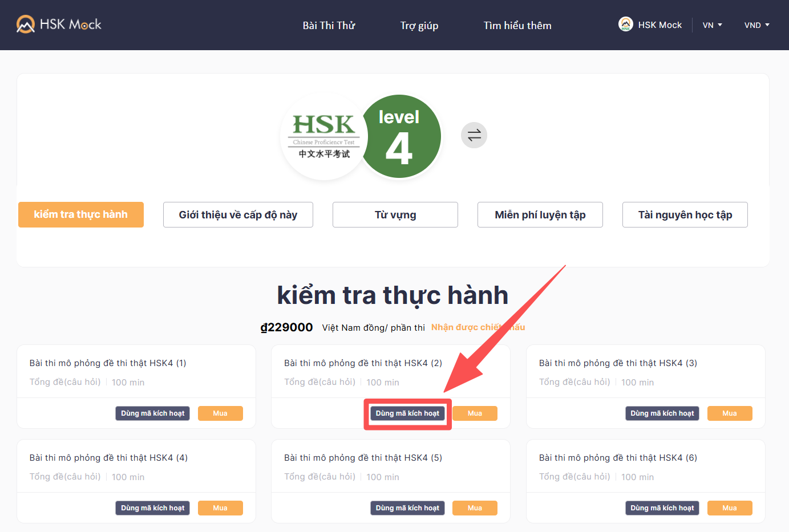
Task: Click Mua for HSK4 exam (1)
Action: [220, 413]
